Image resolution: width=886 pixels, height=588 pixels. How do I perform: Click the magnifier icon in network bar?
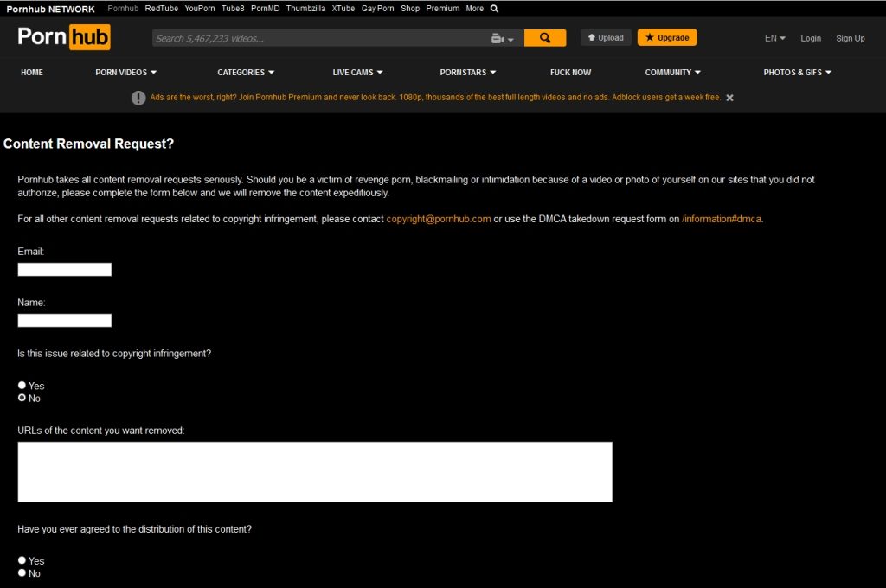tap(494, 9)
